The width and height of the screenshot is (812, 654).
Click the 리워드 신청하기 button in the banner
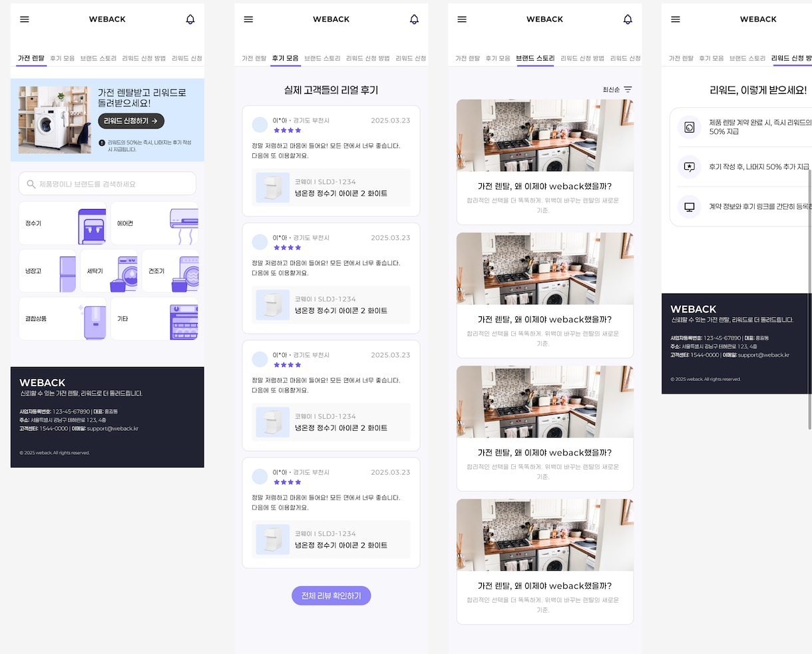[131, 121]
